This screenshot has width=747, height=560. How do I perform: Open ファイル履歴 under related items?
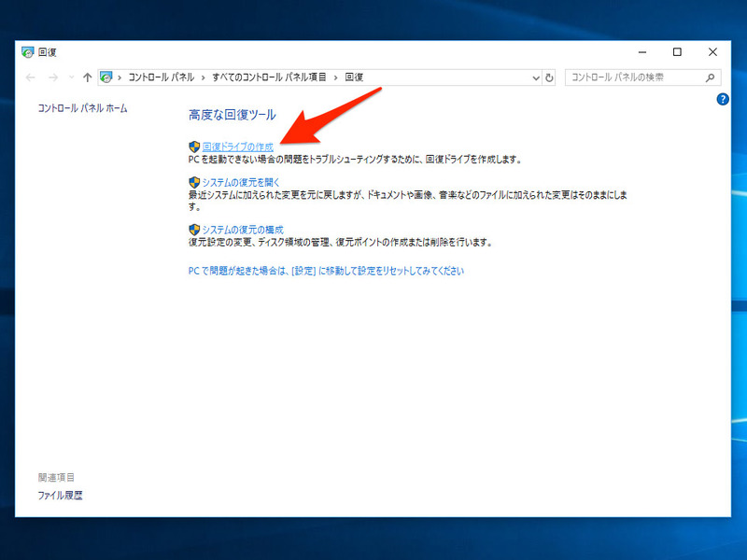[x=60, y=496]
